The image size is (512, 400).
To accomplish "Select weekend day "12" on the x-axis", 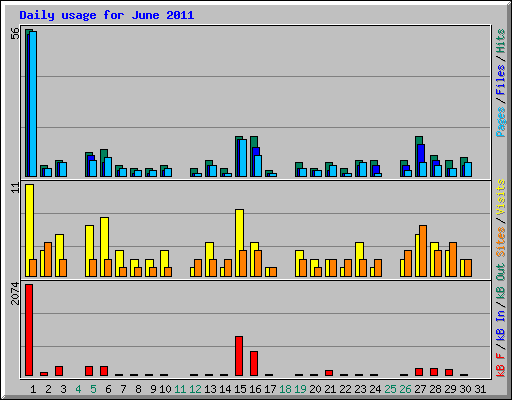I will tap(195, 389).
